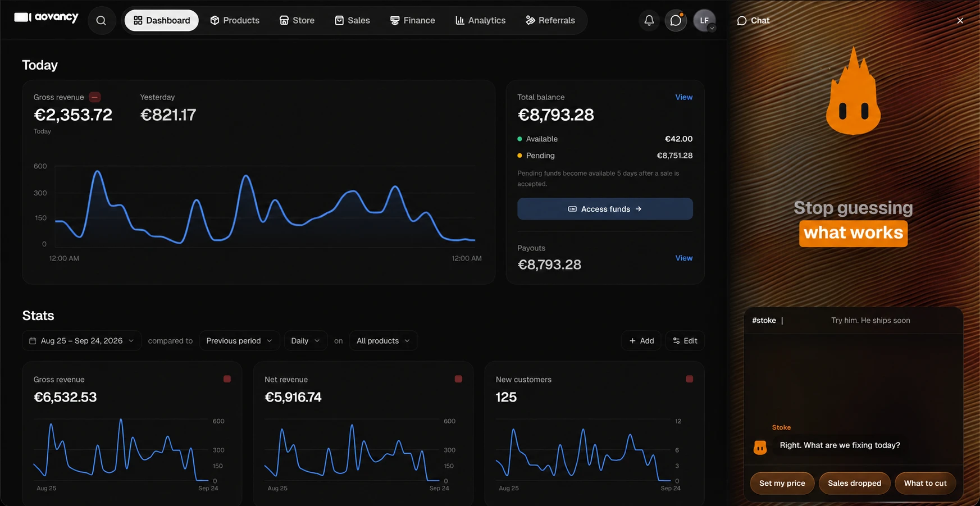
Task: Expand the Previous period dropdown
Action: coord(239,341)
